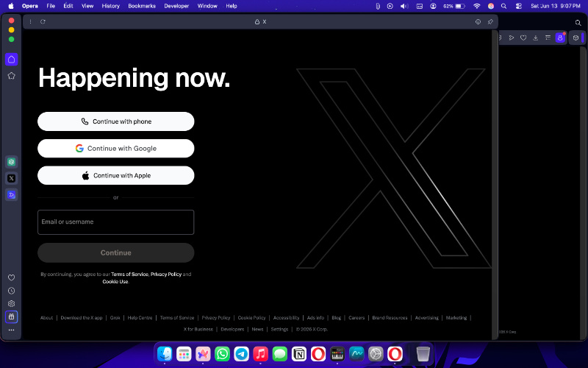This screenshot has height=368, width=588.
Task: Open the heart icon at sidebar bottom
Action: point(11,277)
